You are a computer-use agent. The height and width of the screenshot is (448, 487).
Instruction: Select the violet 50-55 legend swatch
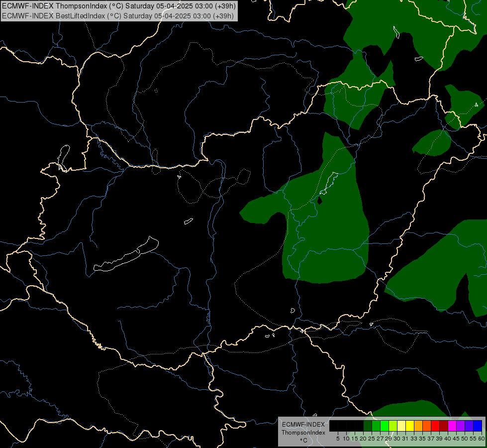pos(469,426)
